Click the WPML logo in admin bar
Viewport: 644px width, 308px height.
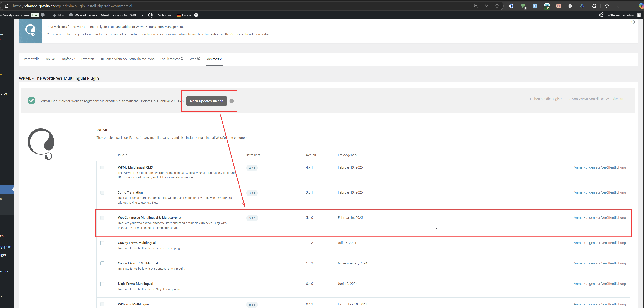[150, 15]
